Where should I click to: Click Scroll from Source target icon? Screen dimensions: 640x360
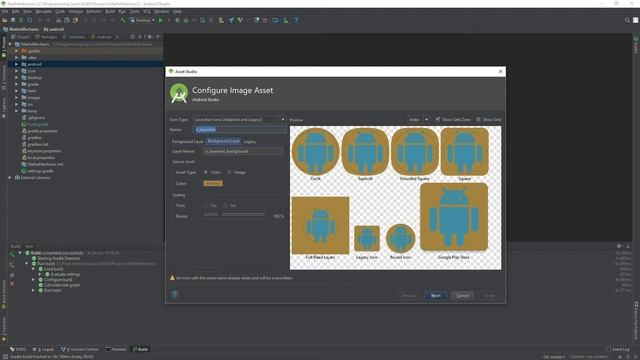(132, 37)
